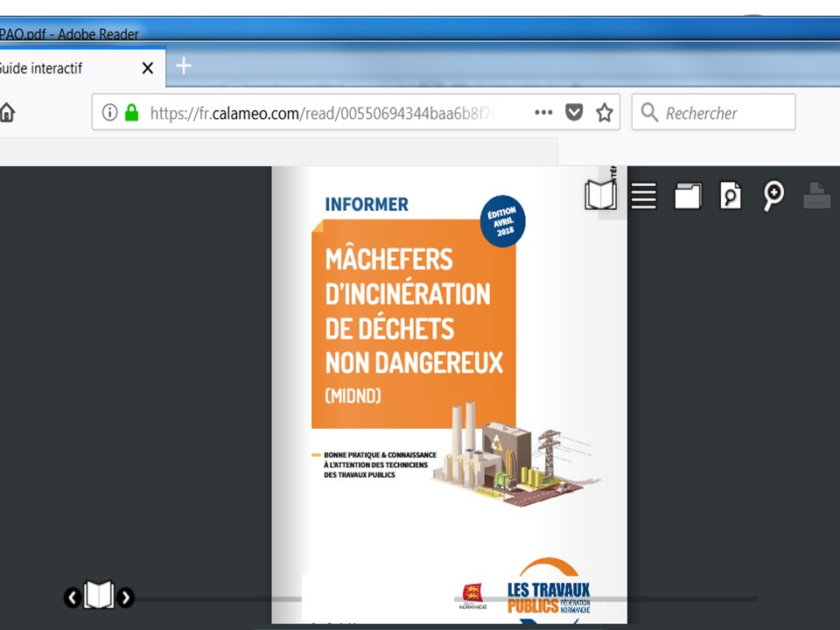Go to next page arrow

(x=126, y=598)
